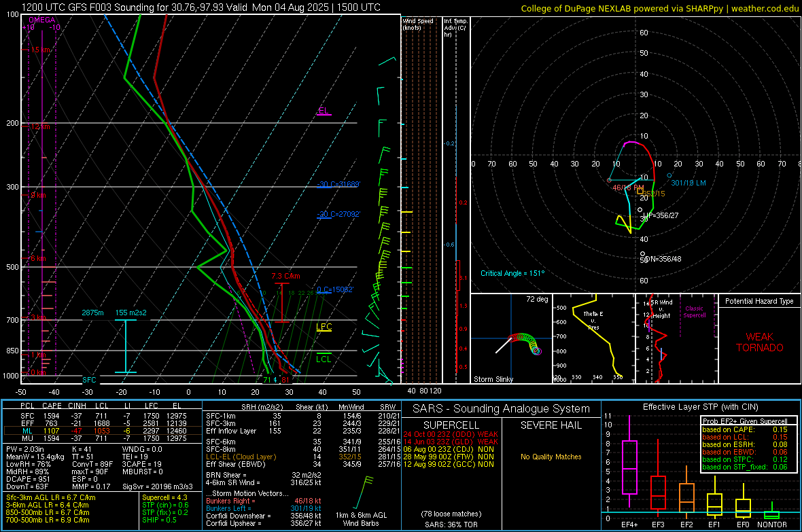
Task: Click the cyan '2875m' effective layer label
Action: (x=92, y=313)
